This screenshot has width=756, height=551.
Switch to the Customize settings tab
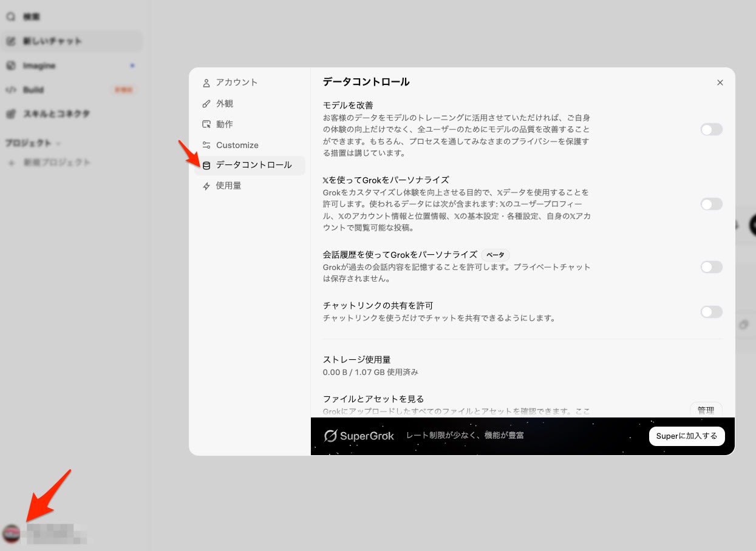(250, 145)
